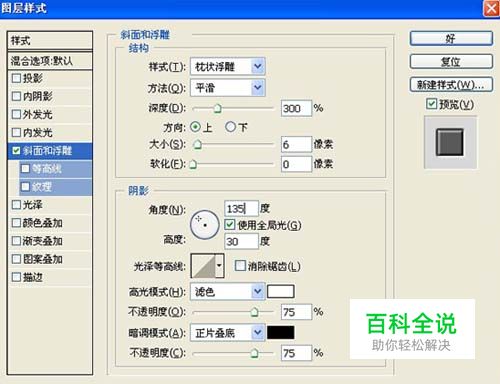
Task: Open the 方法 technique dropdown 平滑
Action: click(228, 88)
